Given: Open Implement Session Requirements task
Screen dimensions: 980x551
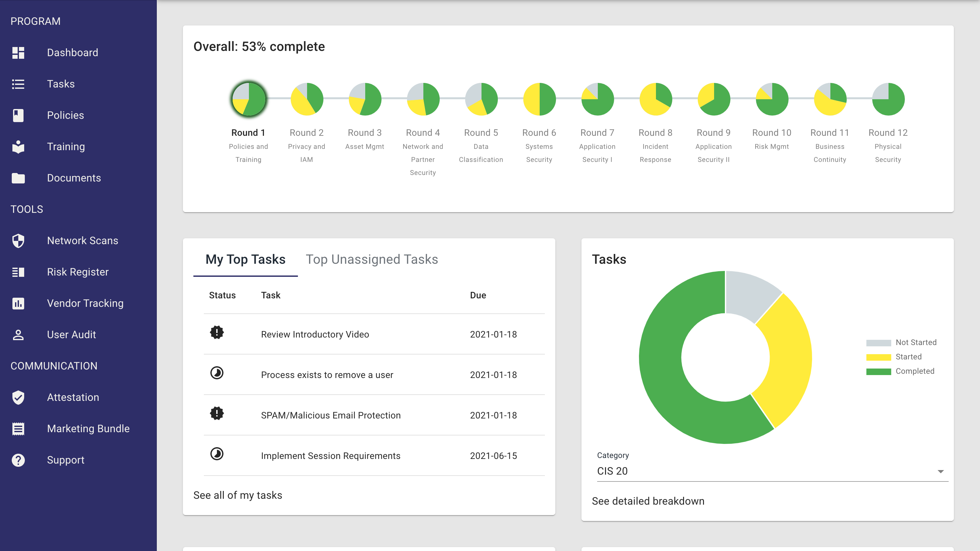Looking at the screenshot, I should pos(331,456).
